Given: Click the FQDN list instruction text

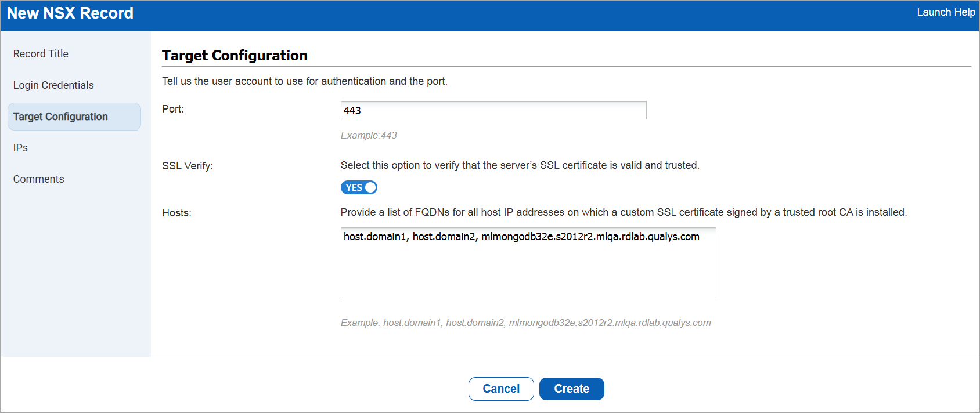Looking at the screenshot, I should (623, 212).
